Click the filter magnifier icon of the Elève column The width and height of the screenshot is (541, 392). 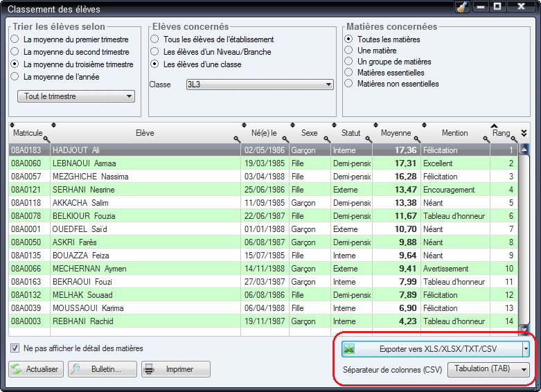click(x=237, y=139)
